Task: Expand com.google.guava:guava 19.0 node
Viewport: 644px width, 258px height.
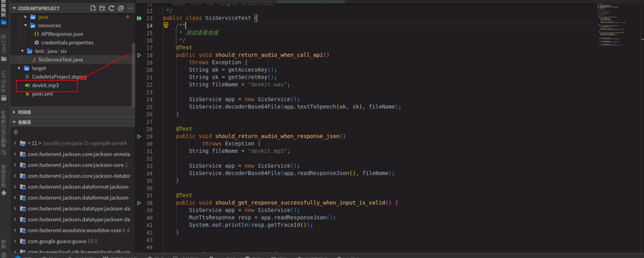Action: (x=15, y=242)
